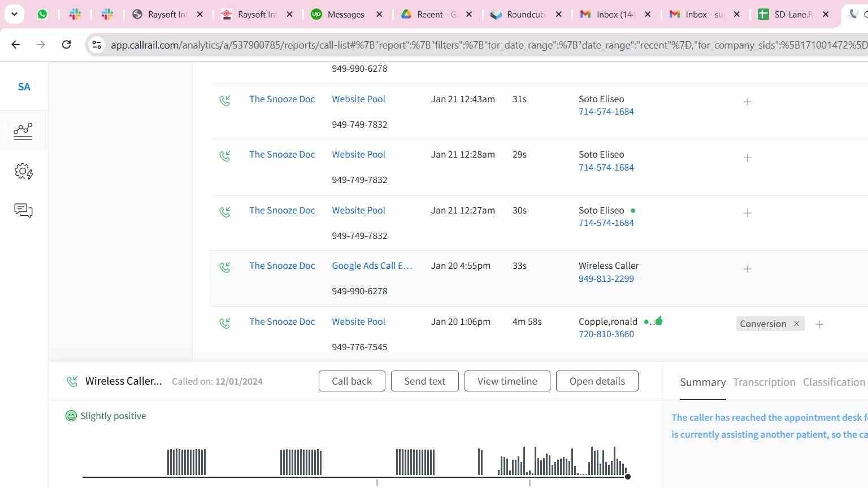Click the Send text button

coord(424,381)
